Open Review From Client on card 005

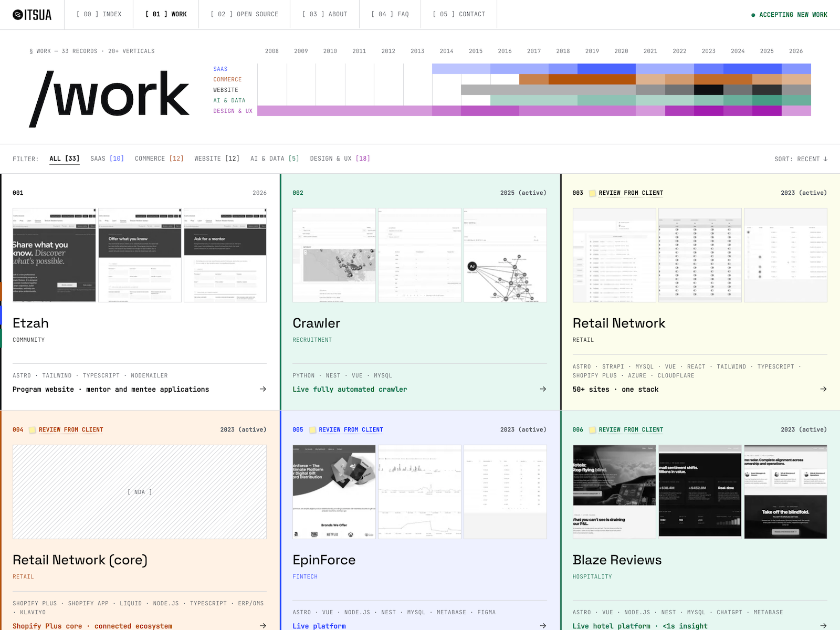point(351,430)
